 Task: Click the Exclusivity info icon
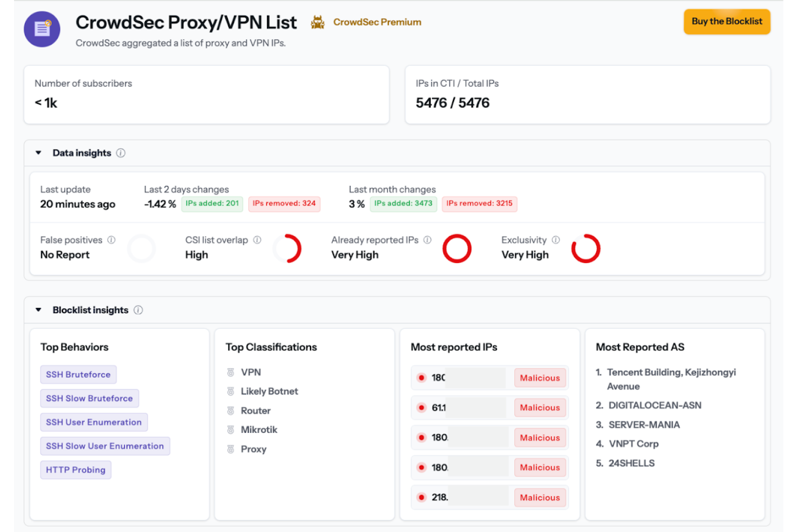556,240
